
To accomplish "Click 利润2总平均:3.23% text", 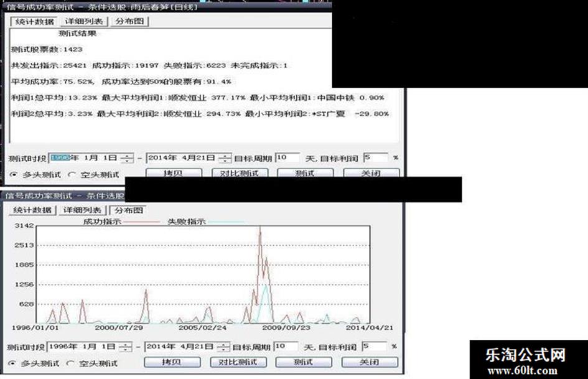I will [x=52, y=114].
